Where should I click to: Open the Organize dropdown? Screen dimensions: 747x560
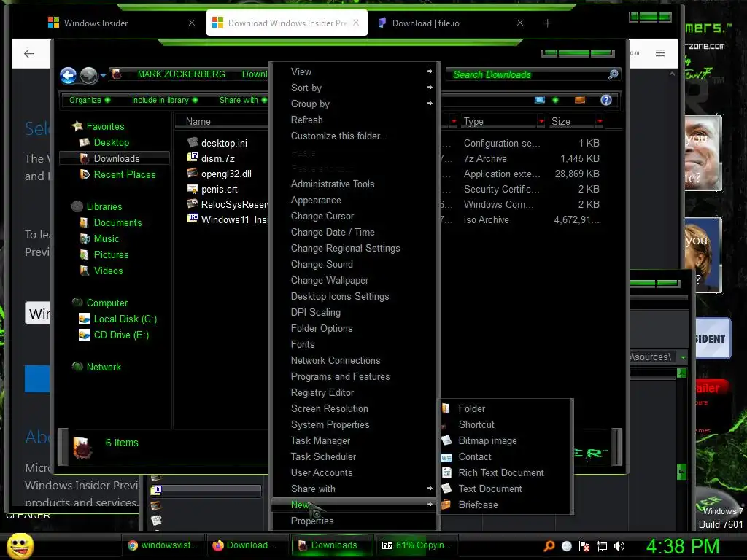click(90, 100)
